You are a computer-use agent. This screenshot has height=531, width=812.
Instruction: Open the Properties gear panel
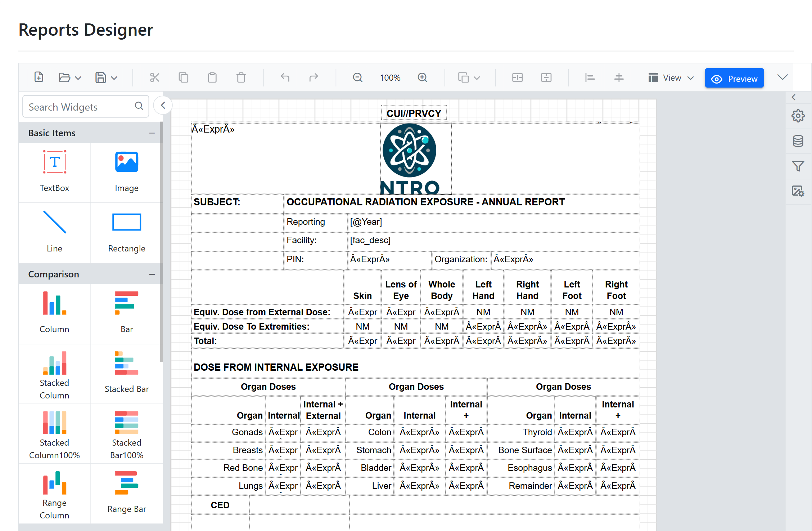click(x=798, y=116)
